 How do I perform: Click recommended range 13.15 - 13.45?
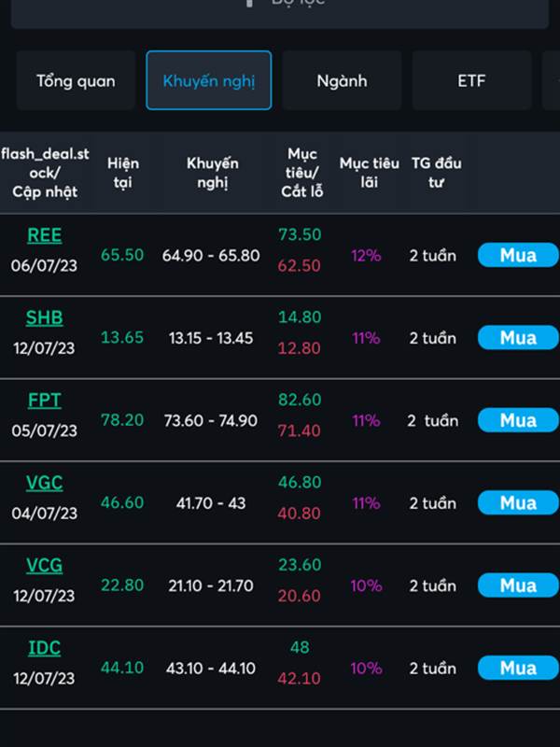tap(211, 338)
